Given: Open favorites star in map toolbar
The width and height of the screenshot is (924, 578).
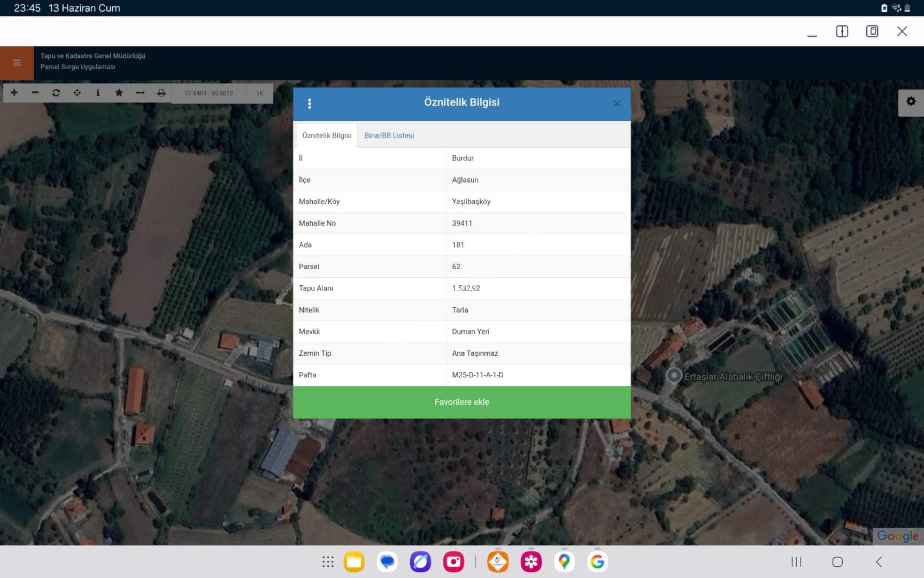Looking at the screenshot, I should coord(119,93).
